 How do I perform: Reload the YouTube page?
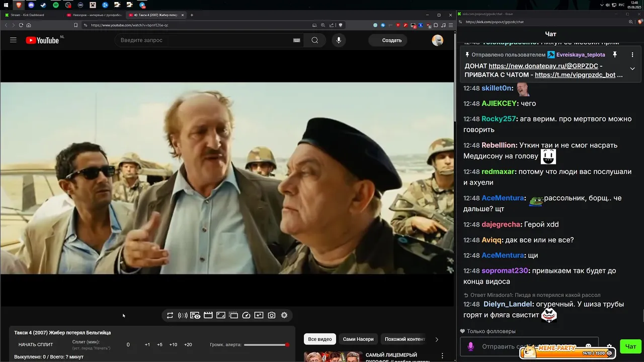21,25
